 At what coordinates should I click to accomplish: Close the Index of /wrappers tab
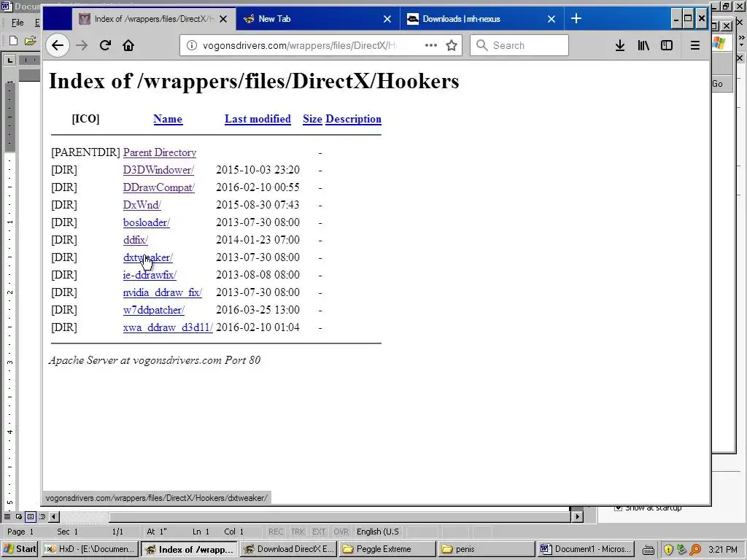[x=223, y=19]
